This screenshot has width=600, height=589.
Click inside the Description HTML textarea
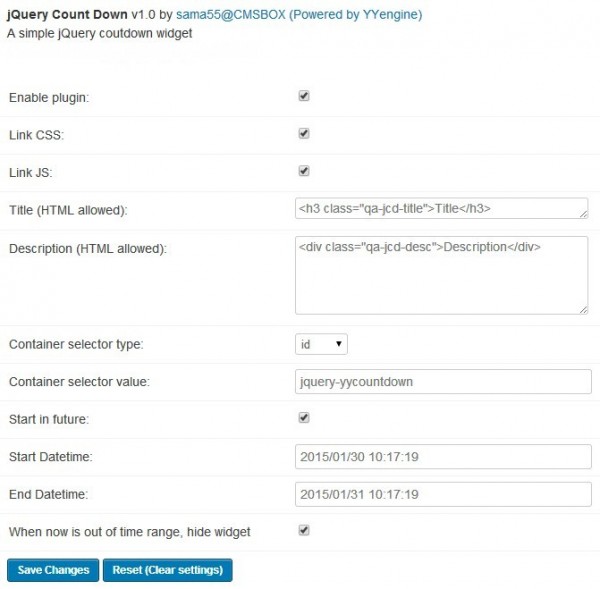[441, 275]
